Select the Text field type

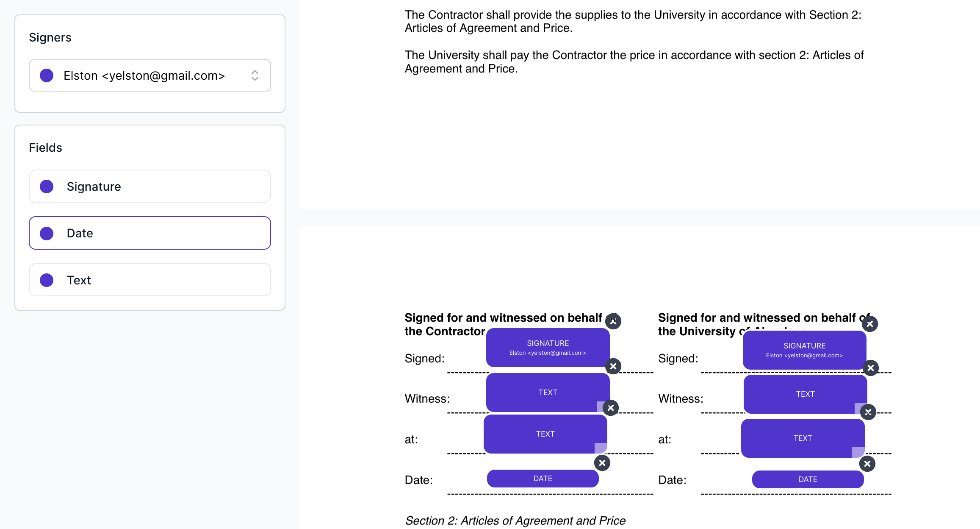click(x=149, y=280)
